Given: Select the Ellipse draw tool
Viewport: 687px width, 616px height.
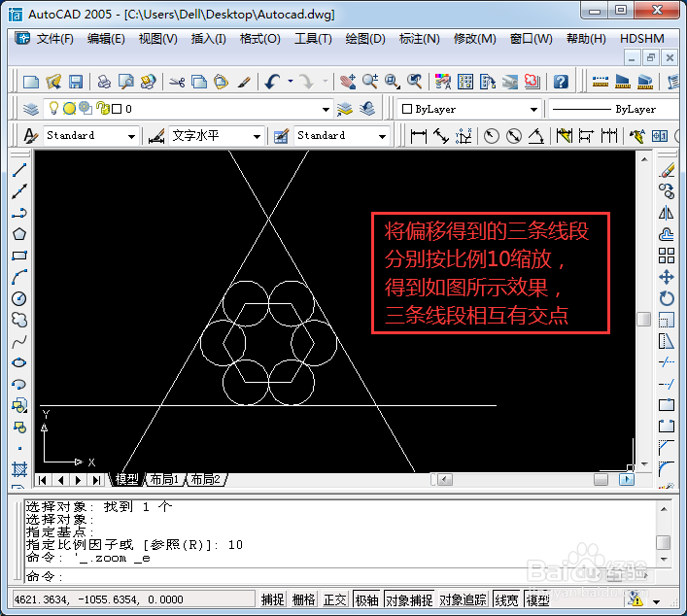Looking at the screenshot, I should pyautogui.click(x=19, y=362).
